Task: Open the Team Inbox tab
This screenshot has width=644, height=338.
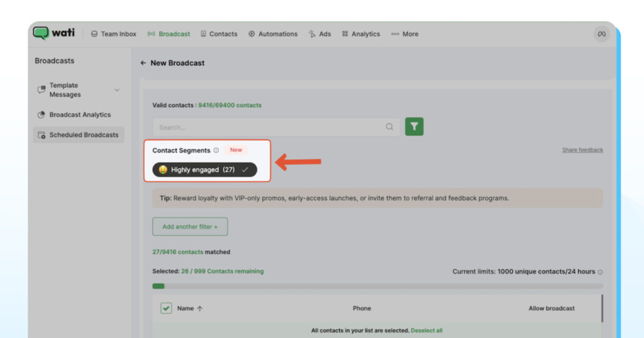Action: [x=113, y=34]
